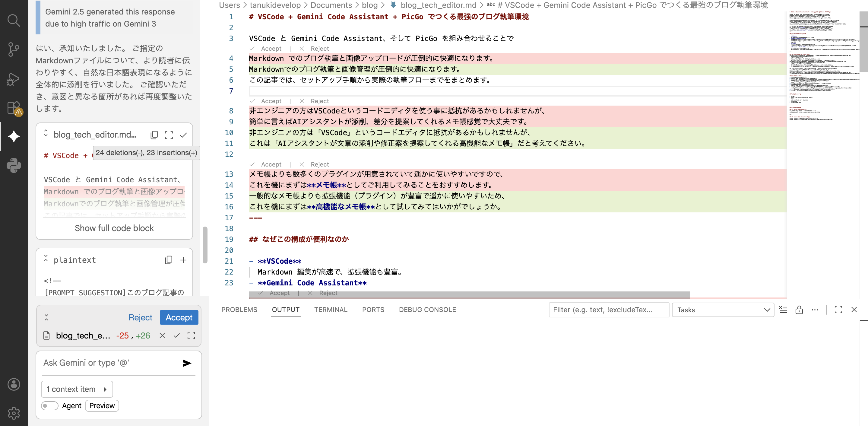
Task: Switch to the PROBLEMS tab
Action: tap(239, 310)
